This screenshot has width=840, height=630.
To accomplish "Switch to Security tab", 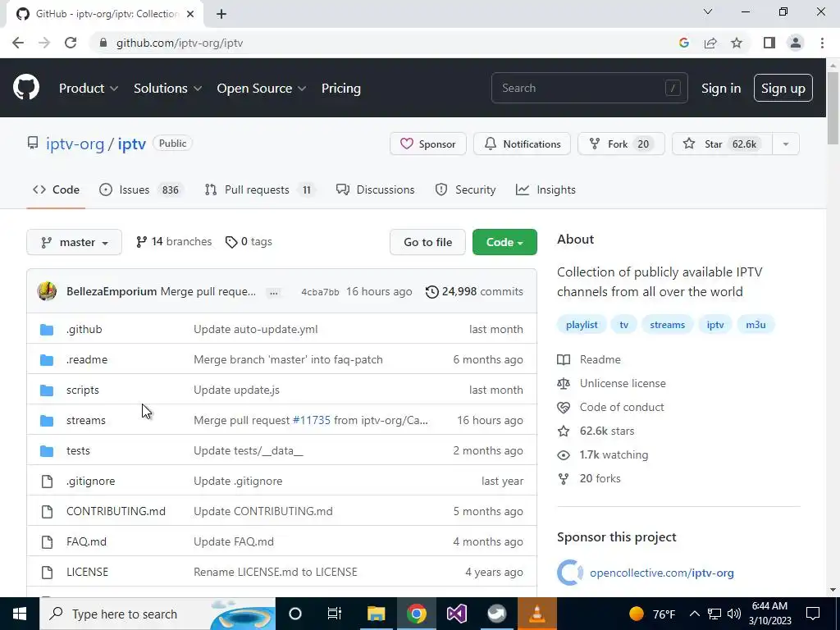I will (465, 189).
